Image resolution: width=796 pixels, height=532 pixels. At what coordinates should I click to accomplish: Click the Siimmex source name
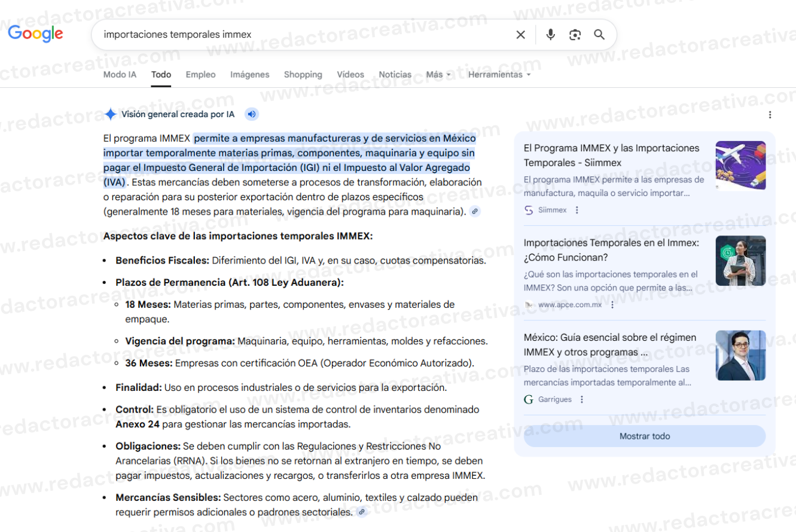(x=553, y=210)
